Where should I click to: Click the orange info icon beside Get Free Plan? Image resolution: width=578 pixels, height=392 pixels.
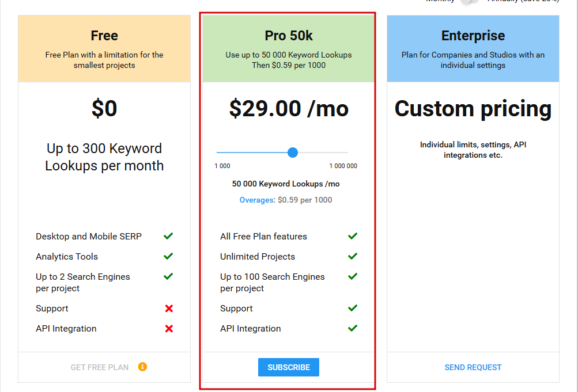(x=142, y=367)
